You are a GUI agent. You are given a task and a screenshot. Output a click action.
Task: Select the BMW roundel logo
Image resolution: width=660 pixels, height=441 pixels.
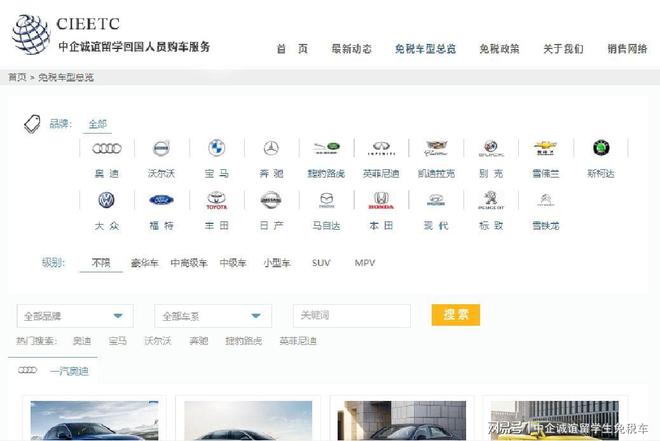coord(216,148)
